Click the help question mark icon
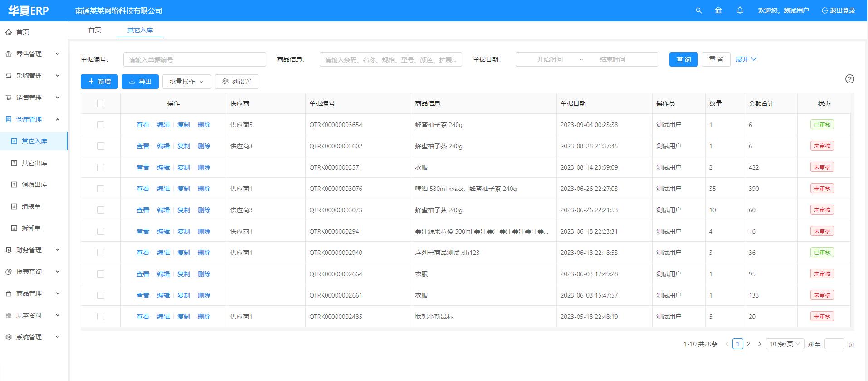The image size is (868, 381). [x=849, y=79]
